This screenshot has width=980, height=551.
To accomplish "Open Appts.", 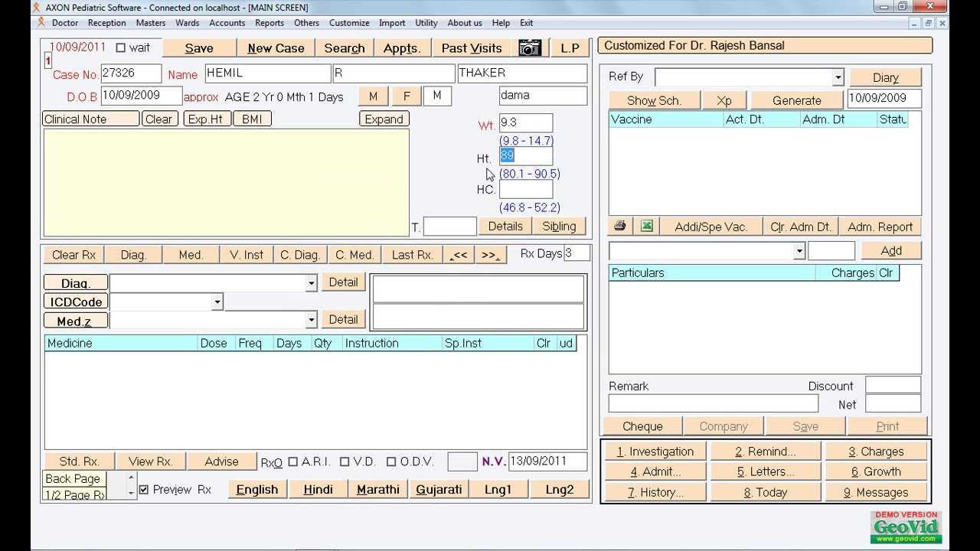I will click(402, 48).
